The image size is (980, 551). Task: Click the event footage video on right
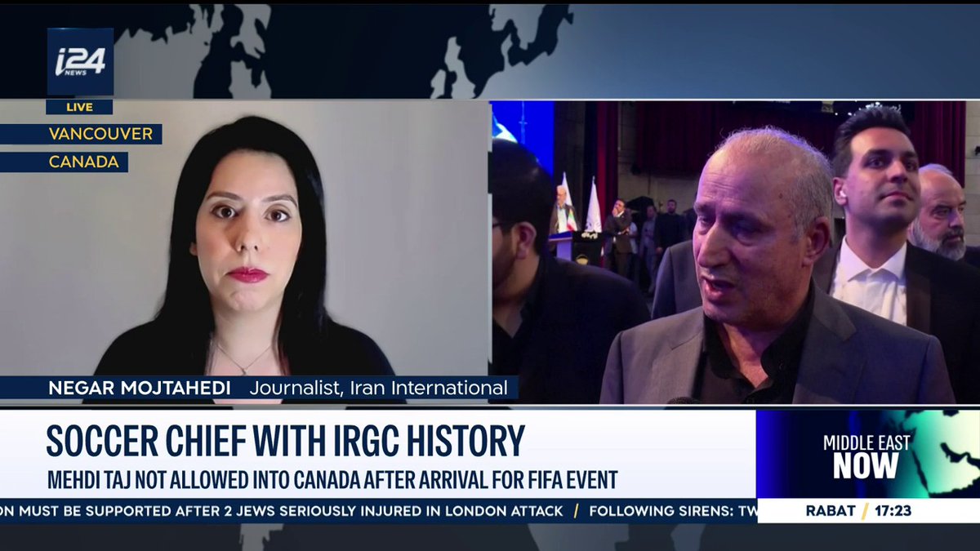pos(735,252)
